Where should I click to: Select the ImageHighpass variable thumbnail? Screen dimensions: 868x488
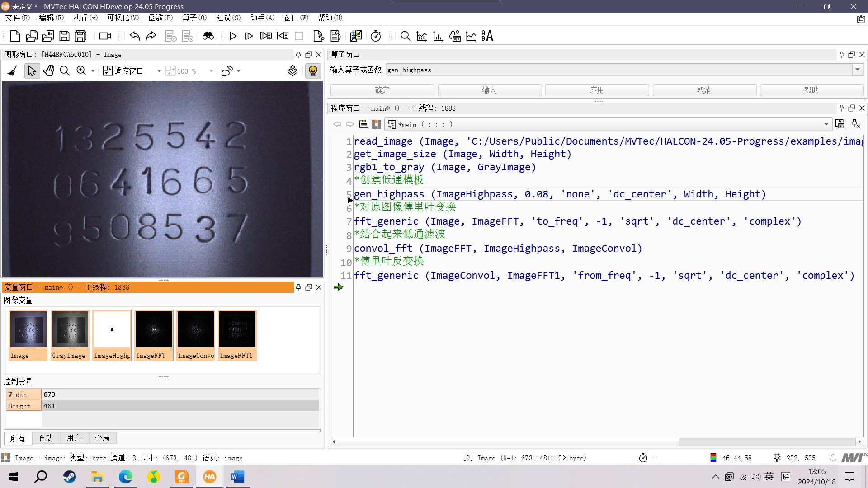tap(112, 335)
